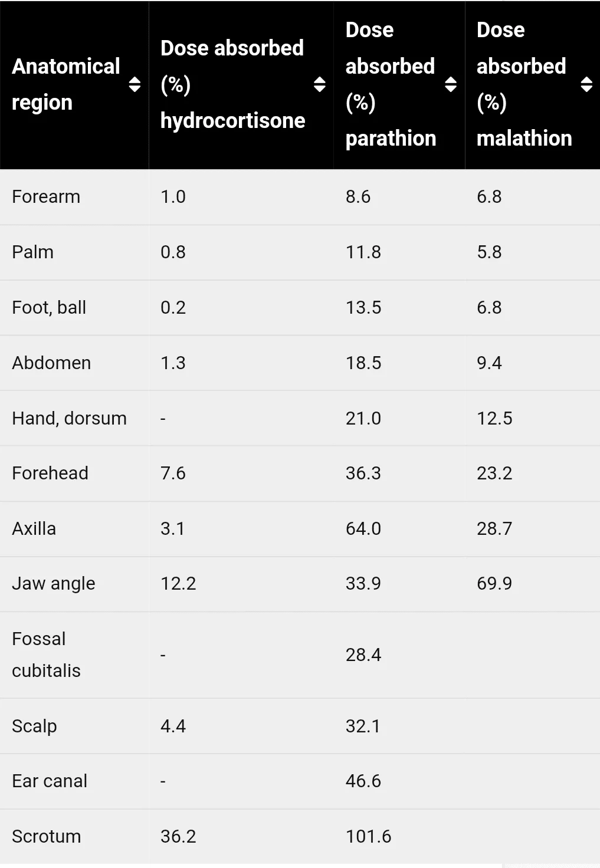This screenshot has width=600, height=868.
Task: Click parathion column sort arrows icon
Action: [x=451, y=84]
